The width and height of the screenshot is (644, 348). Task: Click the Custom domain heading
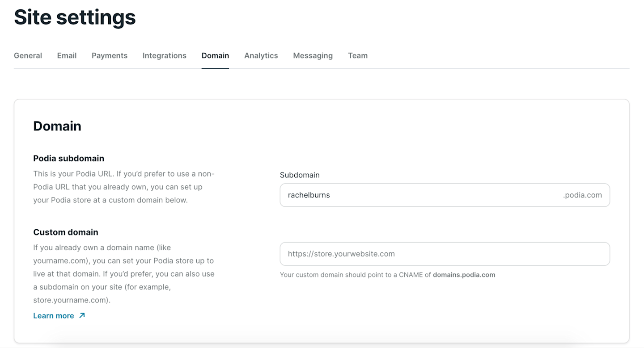[x=66, y=232]
